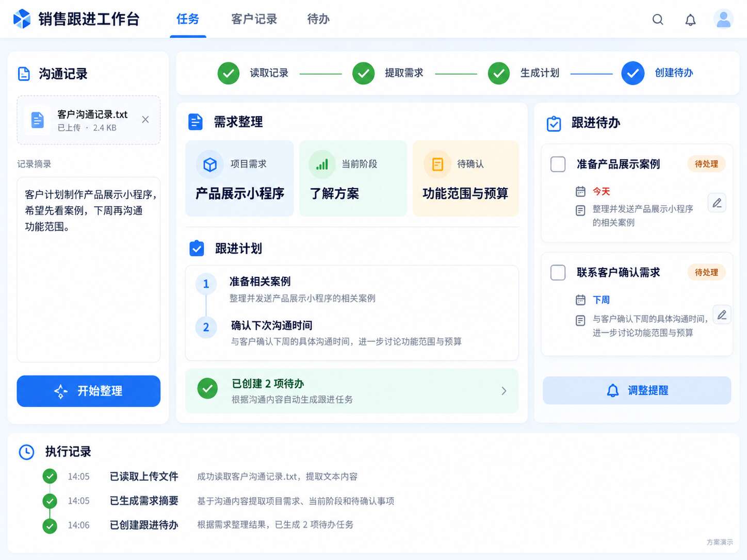
Task: Click the 今天 calendar icon
Action: click(x=580, y=191)
